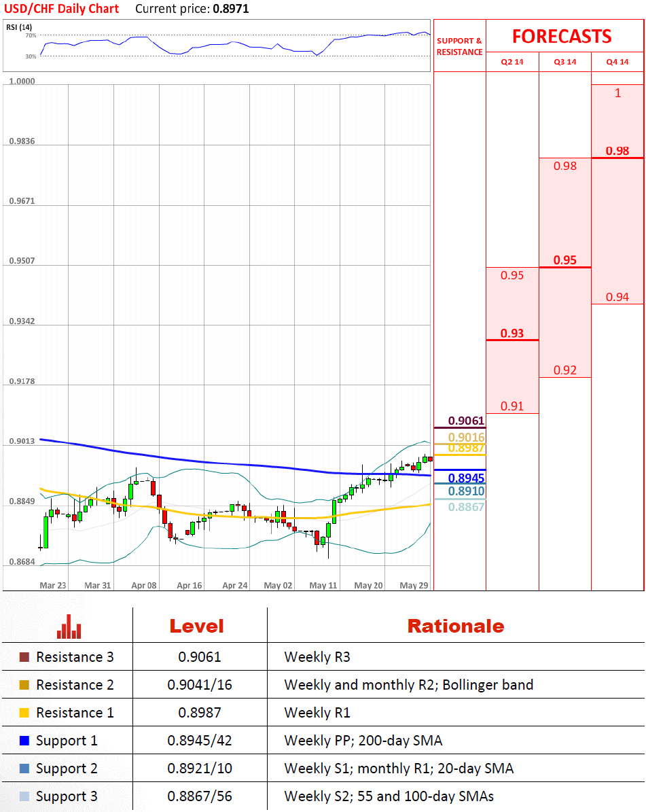
Task: Select the USD/CHF Daily Chart title
Action: (62, 9)
